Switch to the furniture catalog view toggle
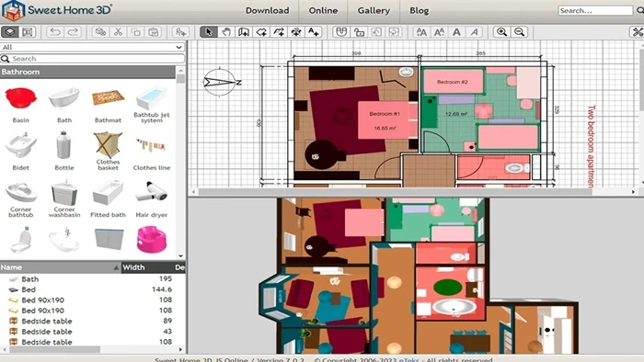The image size is (644, 362). click(10, 32)
